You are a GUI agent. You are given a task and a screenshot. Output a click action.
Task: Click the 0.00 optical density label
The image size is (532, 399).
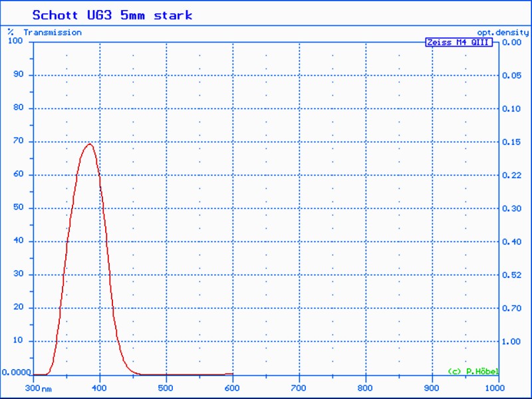click(x=511, y=42)
